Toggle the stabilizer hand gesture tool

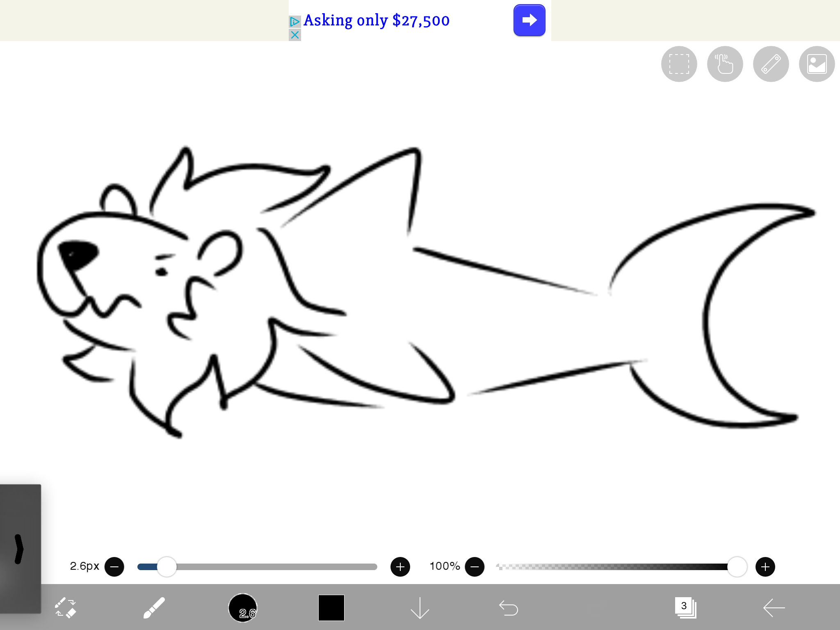[x=725, y=64]
